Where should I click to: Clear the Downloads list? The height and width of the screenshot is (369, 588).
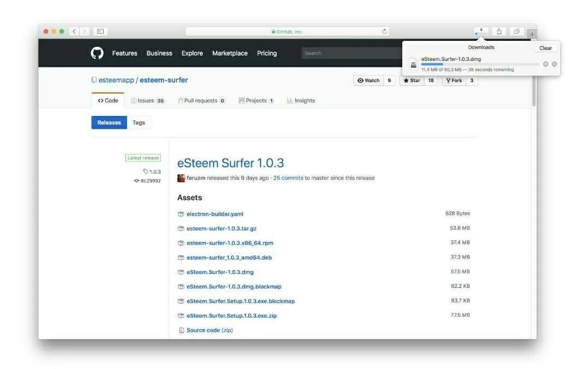coord(545,48)
